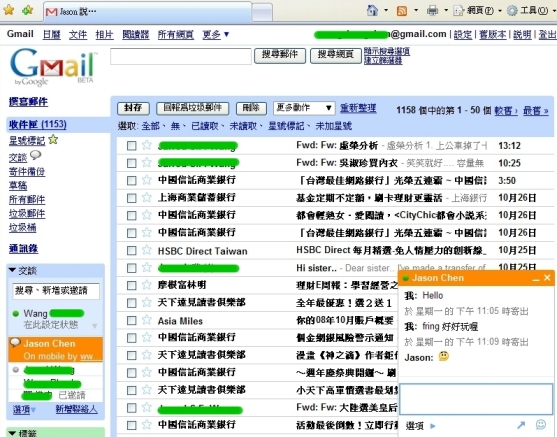Star the 摩根富林明 email

click(146, 285)
